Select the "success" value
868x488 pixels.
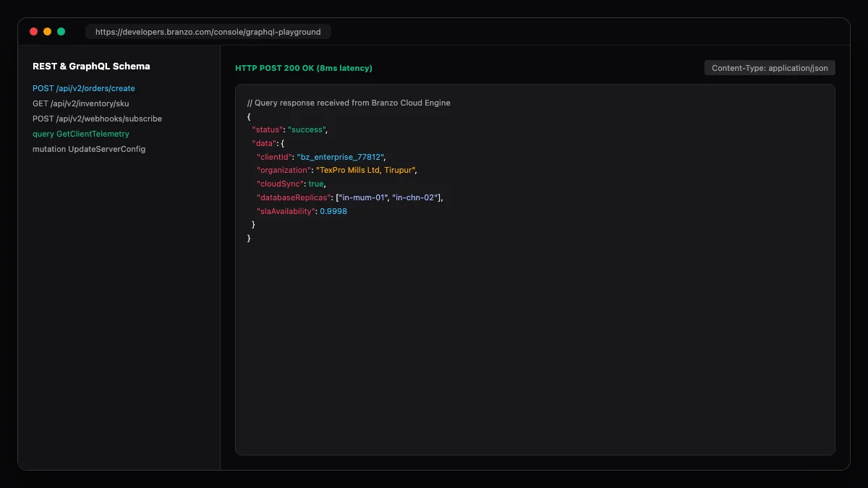click(307, 129)
